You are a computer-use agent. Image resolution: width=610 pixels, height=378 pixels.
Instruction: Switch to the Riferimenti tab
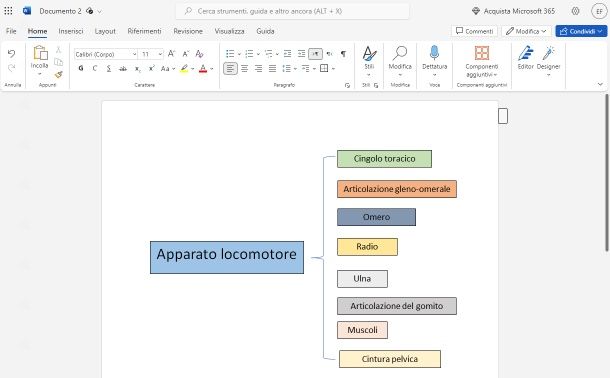click(x=144, y=31)
